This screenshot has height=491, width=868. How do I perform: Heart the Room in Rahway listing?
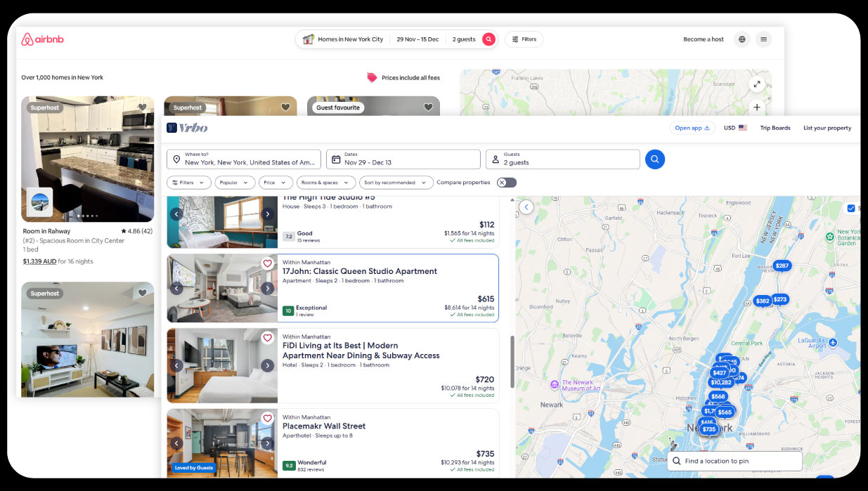point(143,107)
